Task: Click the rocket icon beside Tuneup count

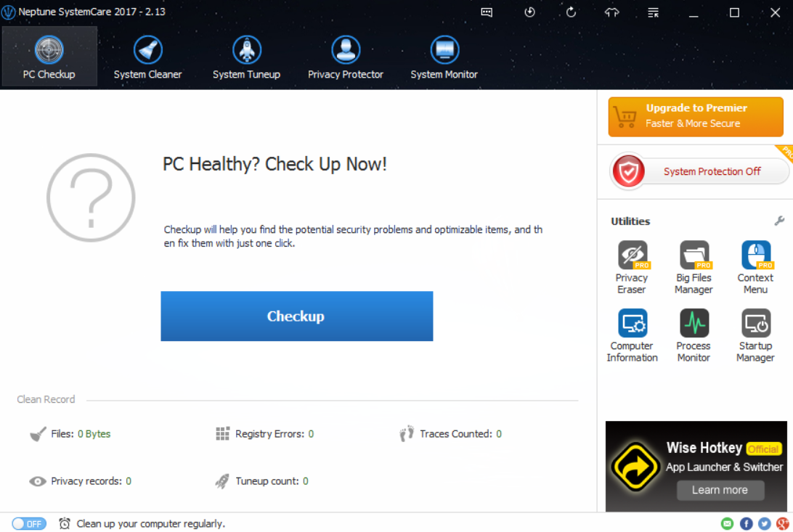Action: tap(222, 480)
